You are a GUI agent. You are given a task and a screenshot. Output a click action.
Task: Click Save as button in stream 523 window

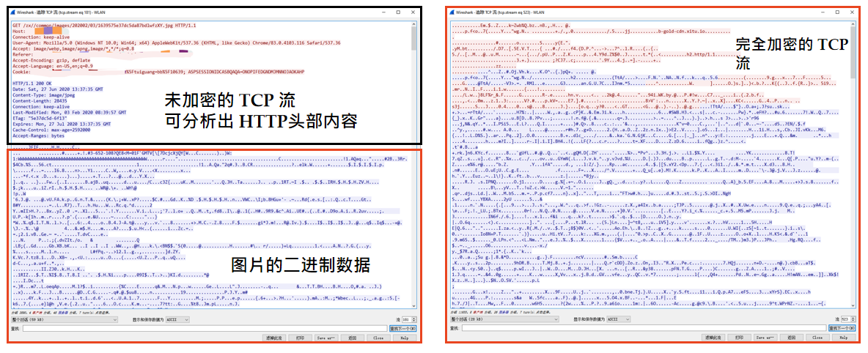click(x=765, y=337)
